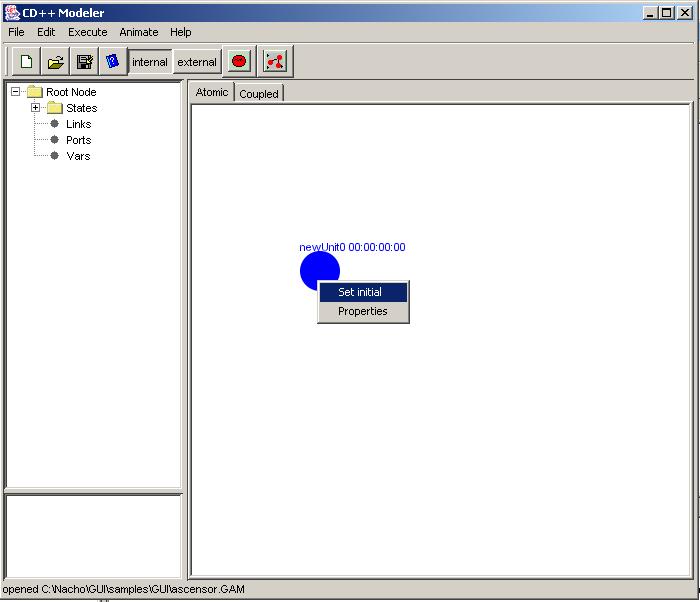Click the Save diskette toolbar icon
This screenshot has height=602, width=700.
(85, 62)
